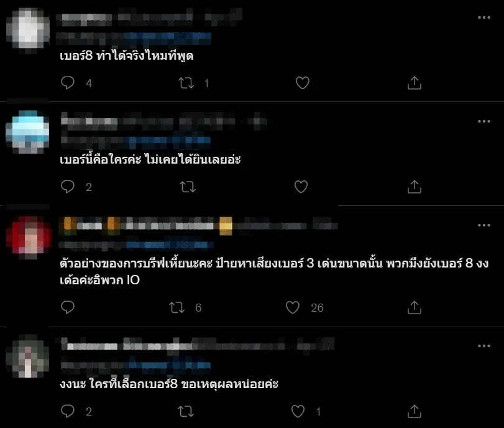Like the tweet with 26 likes
Viewport: 504px width, 428px height.
pos(293,307)
